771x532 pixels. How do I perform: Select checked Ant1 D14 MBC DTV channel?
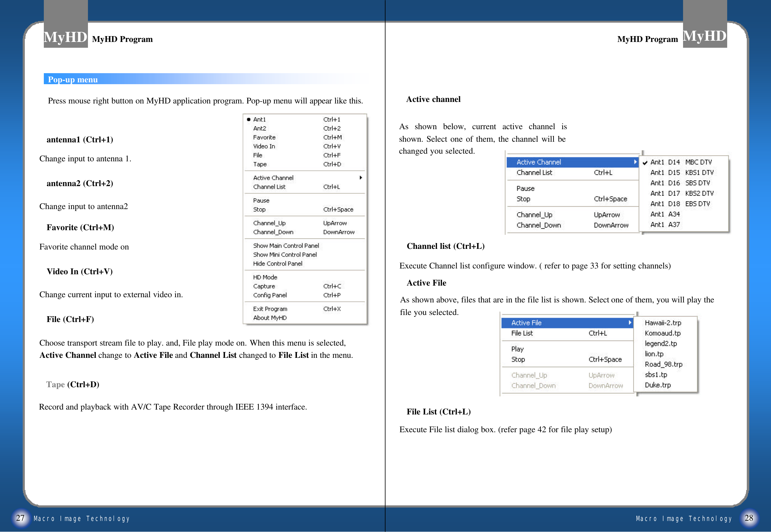(680, 162)
